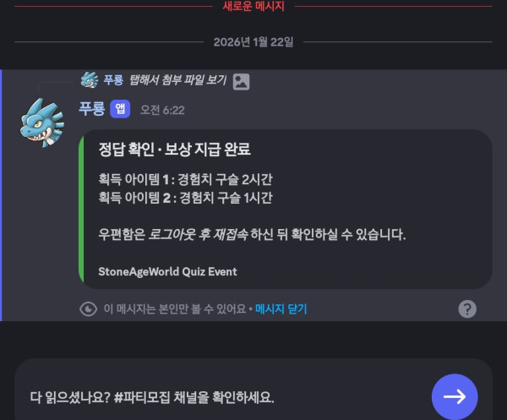Click the 정답 확인 · 보상 지급 완료 embed title

[x=175, y=150]
